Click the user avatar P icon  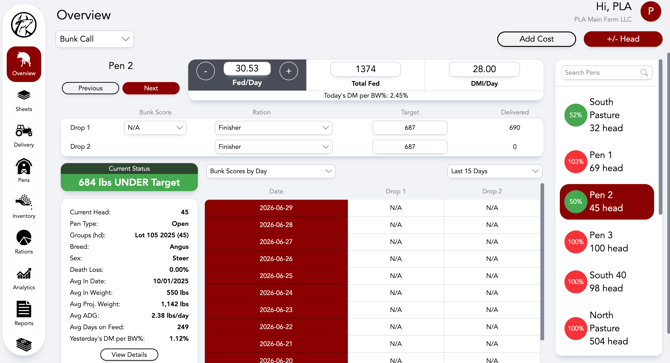651,12
